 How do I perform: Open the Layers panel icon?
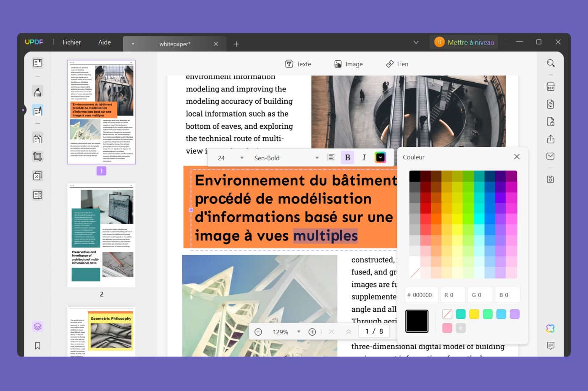37,326
